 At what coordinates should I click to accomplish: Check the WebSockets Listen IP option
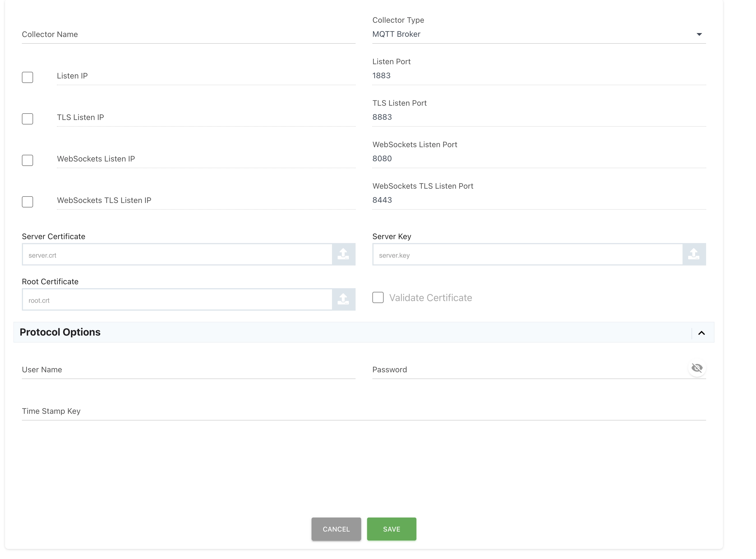tap(27, 160)
